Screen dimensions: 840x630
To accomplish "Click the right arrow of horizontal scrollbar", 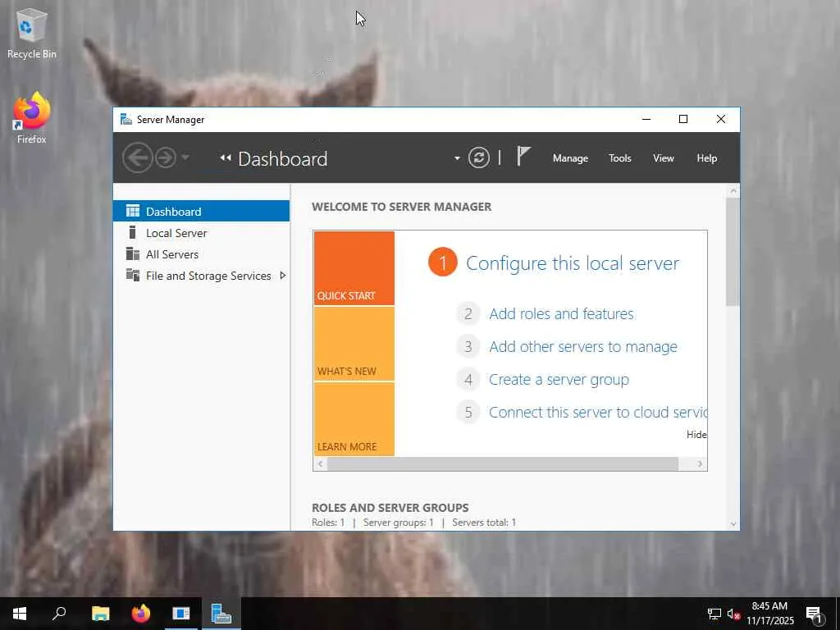I will (x=700, y=464).
